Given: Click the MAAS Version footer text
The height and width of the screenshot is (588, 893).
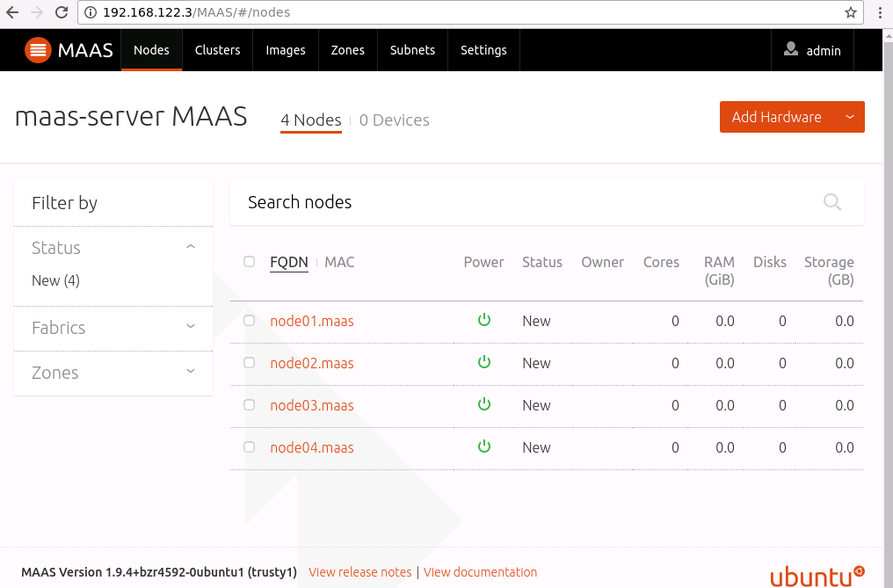Looking at the screenshot, I should (x=159, y=572).
